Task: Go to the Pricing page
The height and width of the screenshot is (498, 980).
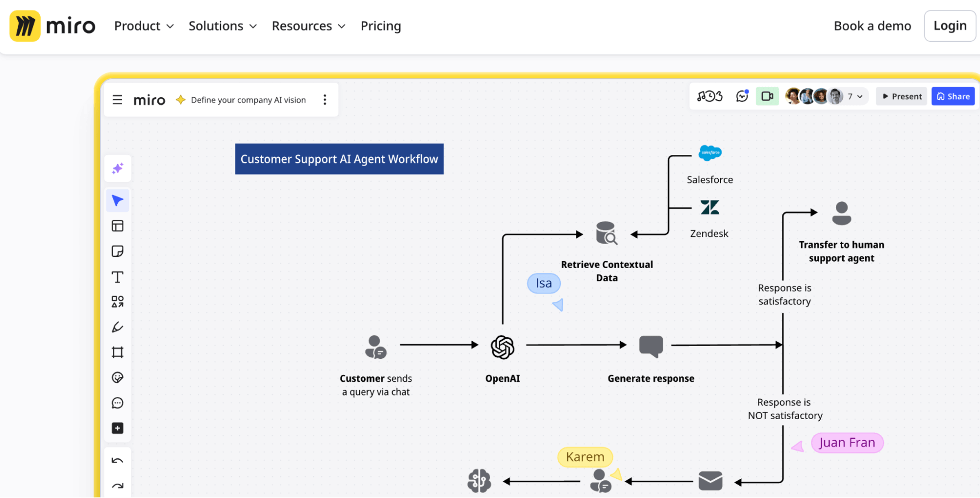Action: coord(381,26)
